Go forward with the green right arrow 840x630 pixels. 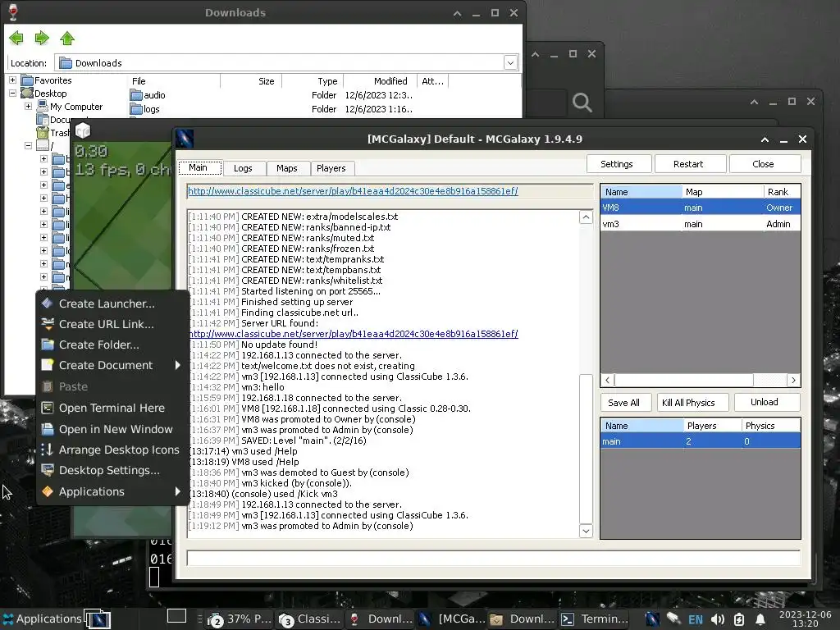42,38
